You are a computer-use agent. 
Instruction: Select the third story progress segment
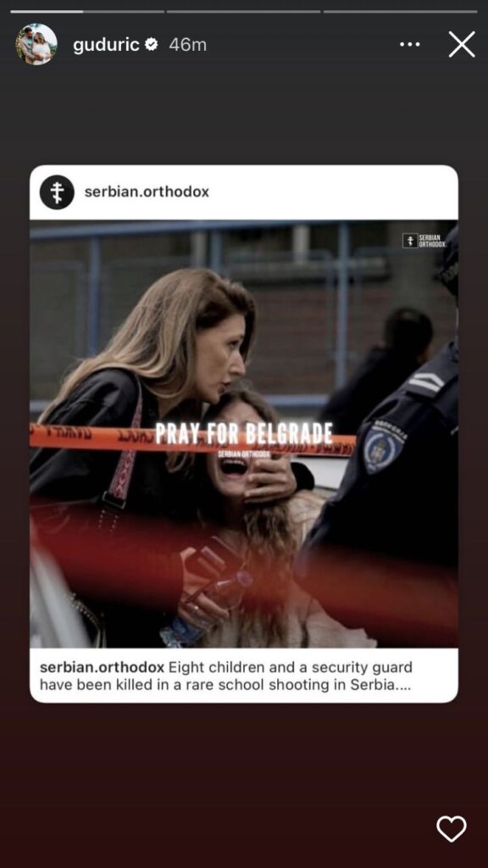400,11
